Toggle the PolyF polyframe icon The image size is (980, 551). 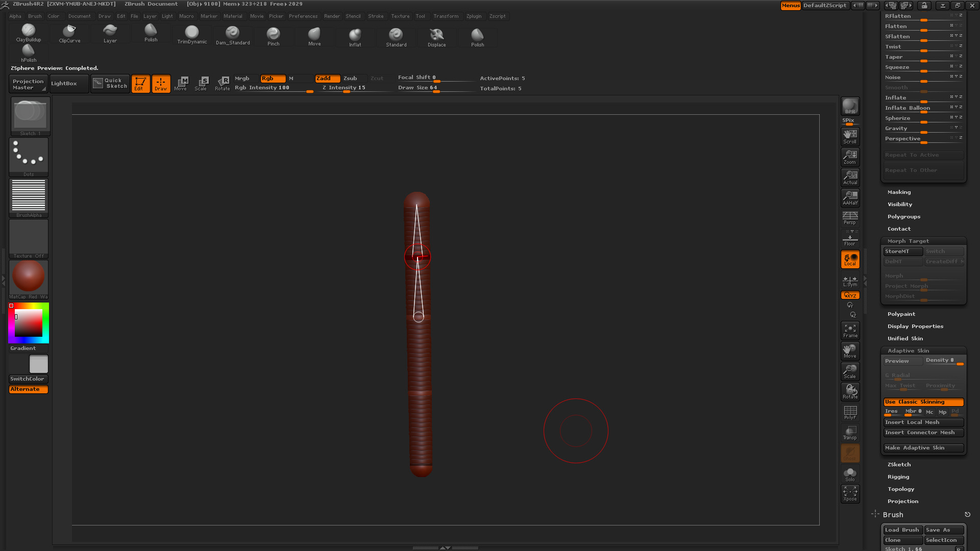coord(850,412)
